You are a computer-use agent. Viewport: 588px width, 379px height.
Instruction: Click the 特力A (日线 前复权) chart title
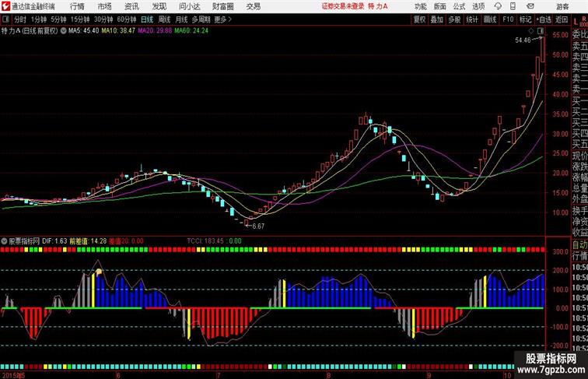coord(30,31)
